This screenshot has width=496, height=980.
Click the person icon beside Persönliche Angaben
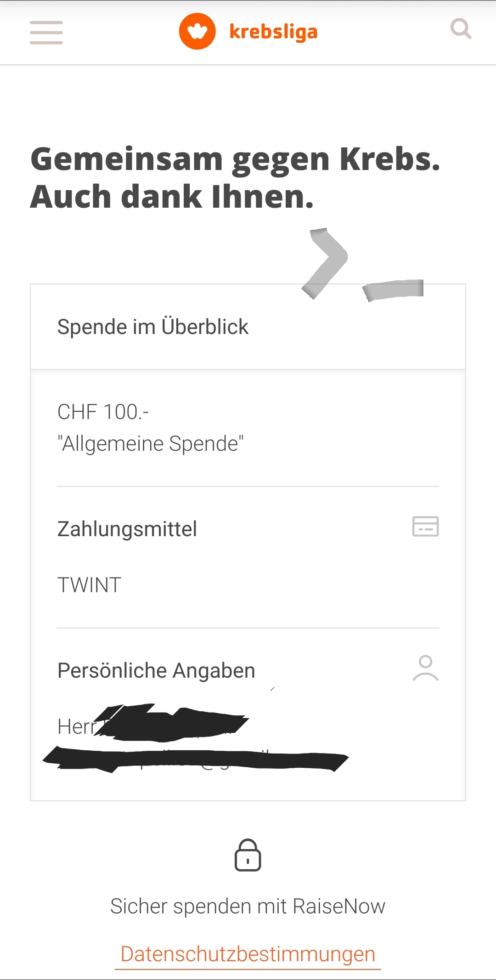pos(425,668)
